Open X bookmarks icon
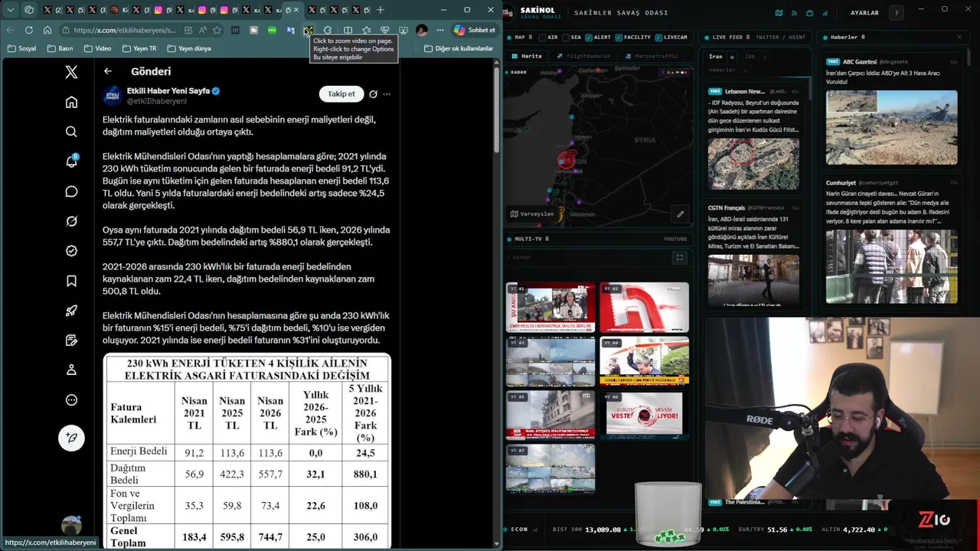This screenshot has width=980, height=551. 71,281
